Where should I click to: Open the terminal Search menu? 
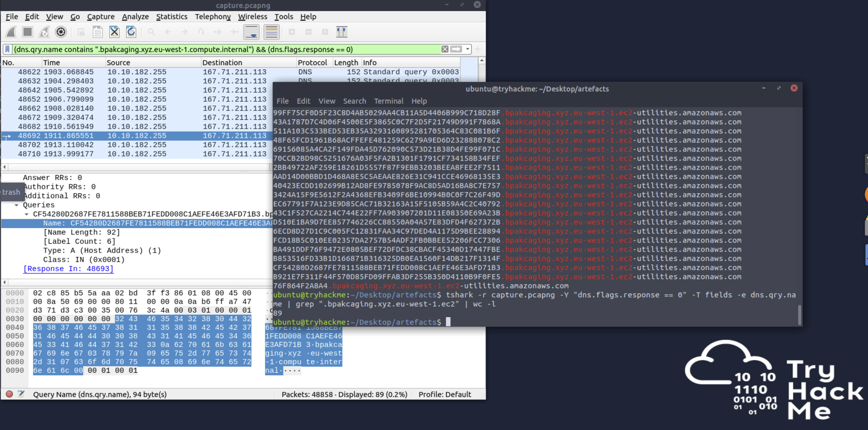point(355,101)
